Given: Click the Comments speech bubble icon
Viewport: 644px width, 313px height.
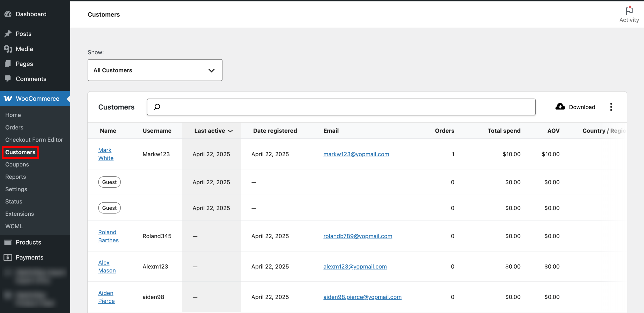Looking at the screenshot, I should [8, 79].
